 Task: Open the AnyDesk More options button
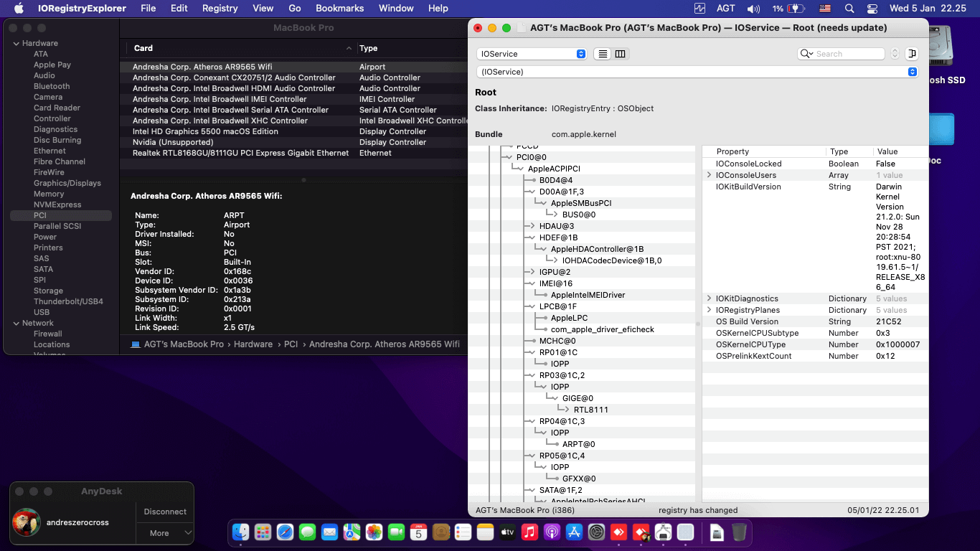click(165, 533)
